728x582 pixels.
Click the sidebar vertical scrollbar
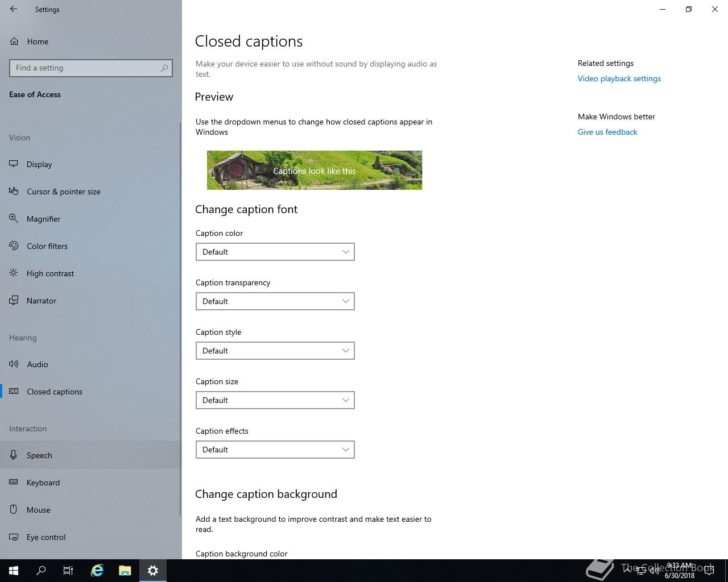click(x=180, y=318)
